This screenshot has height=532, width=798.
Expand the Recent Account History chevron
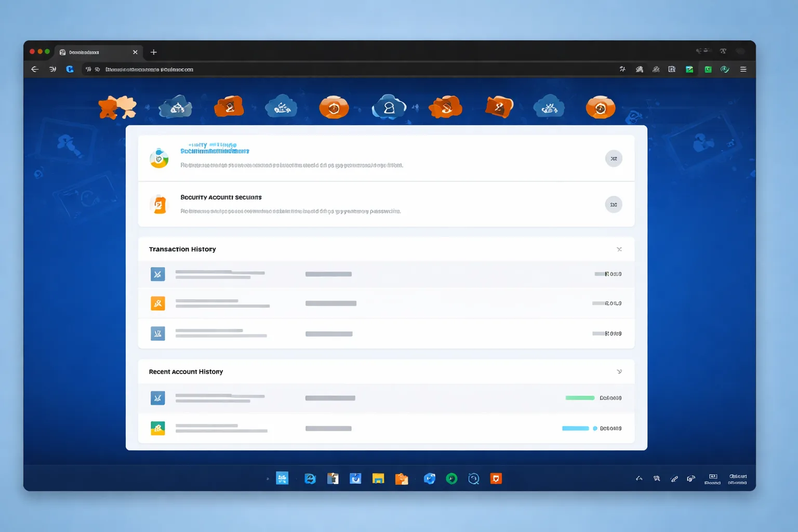point(619,371)
